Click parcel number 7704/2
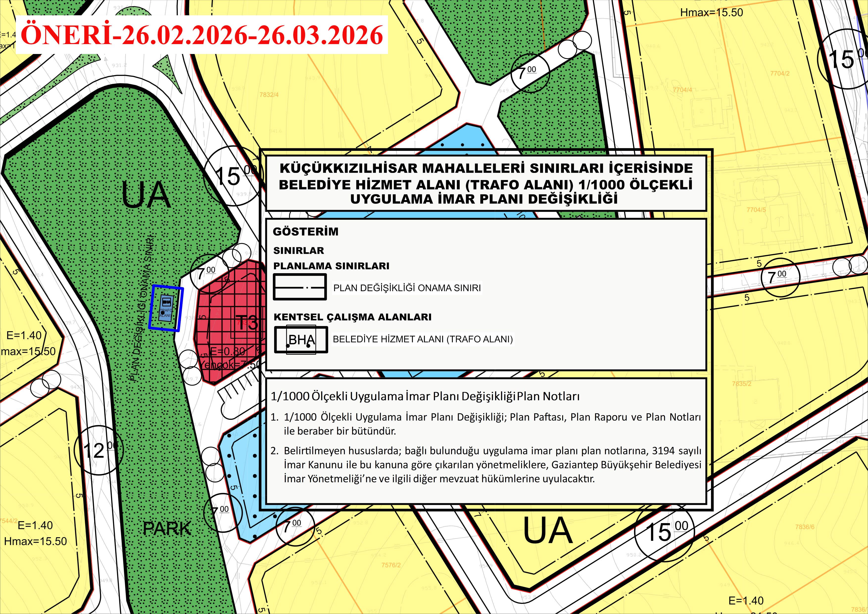 pos(779,73)
